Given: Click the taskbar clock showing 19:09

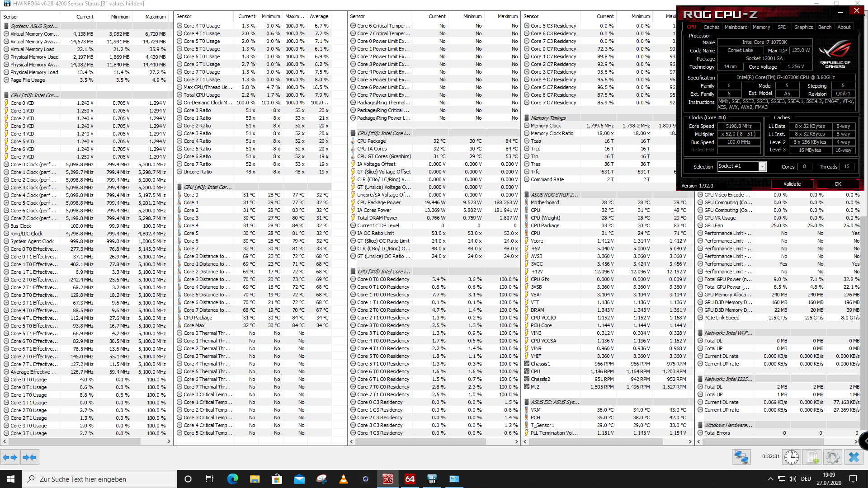Looking at the screenshot, I should pyautogui.click(x=829, y=479).
